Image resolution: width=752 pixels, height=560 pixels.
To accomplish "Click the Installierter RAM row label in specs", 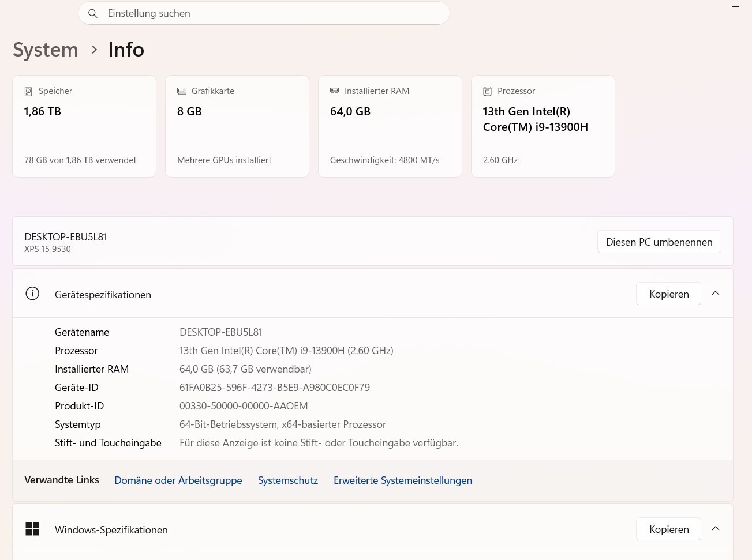I will pos(92,369).
